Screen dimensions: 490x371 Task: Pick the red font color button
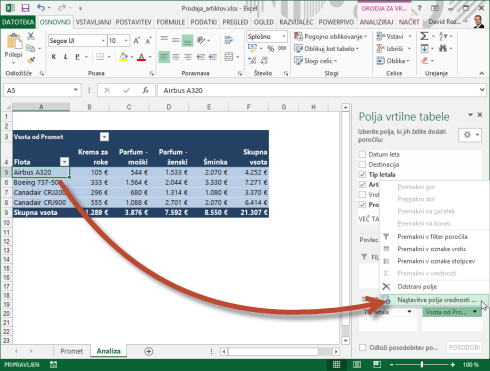tap(141, 57)
